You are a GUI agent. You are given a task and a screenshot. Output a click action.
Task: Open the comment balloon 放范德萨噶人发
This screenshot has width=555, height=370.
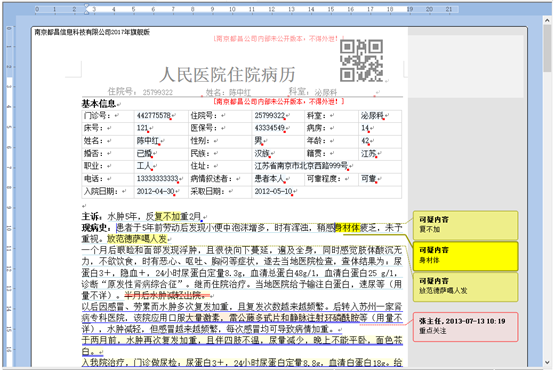465,286
